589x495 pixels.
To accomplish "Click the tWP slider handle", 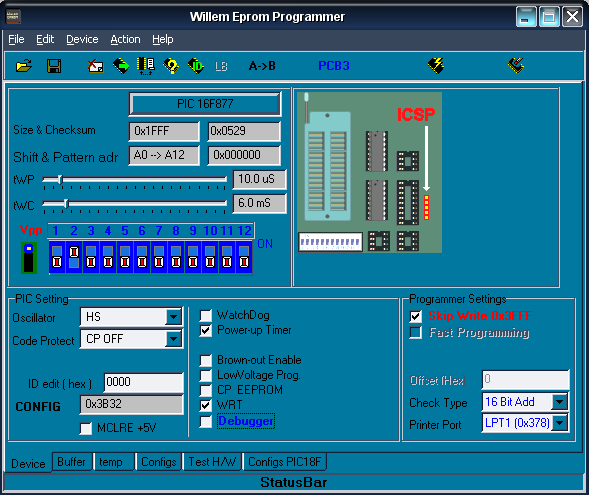I will tap(60, 180).
